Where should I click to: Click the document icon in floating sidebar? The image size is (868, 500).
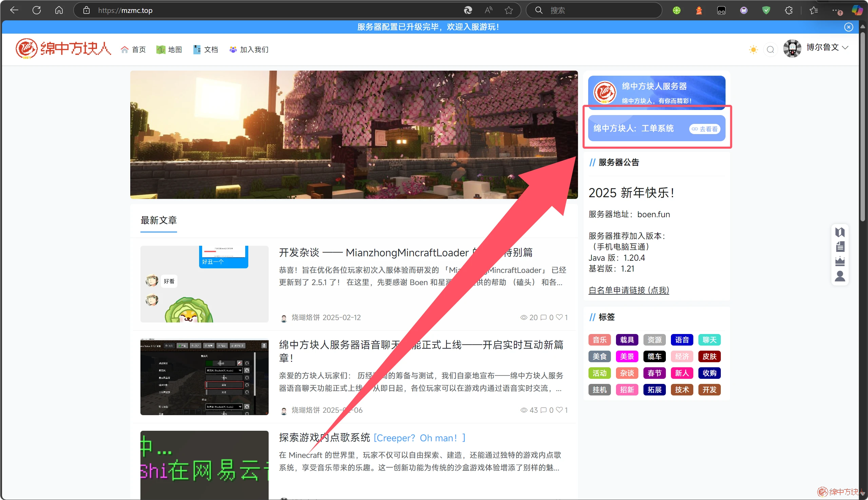(840, 246)
